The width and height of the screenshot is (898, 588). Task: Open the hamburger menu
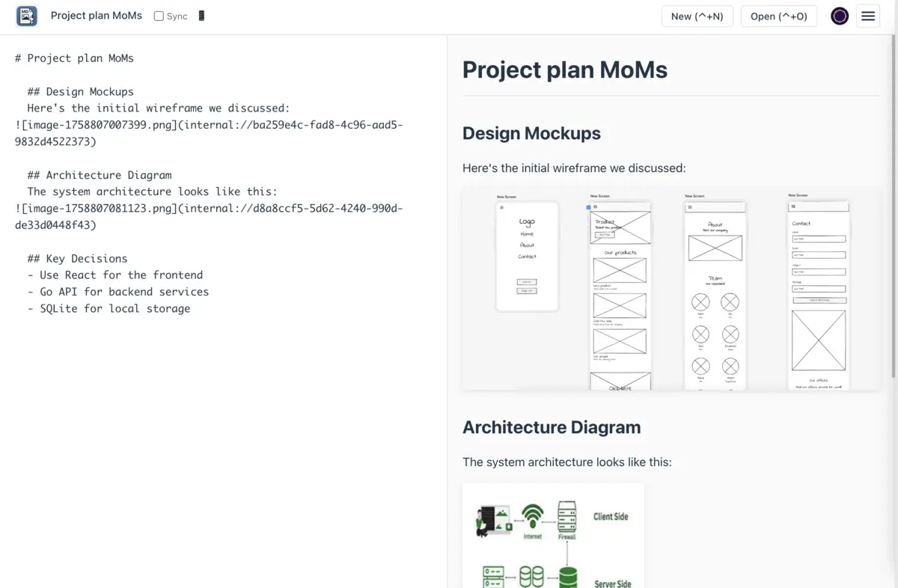867,16
